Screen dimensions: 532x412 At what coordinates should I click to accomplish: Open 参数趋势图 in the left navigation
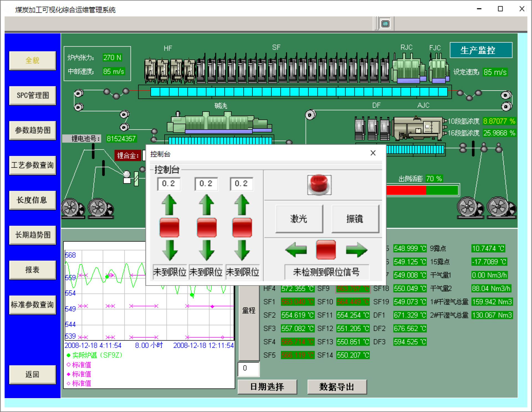click(32, 130)
